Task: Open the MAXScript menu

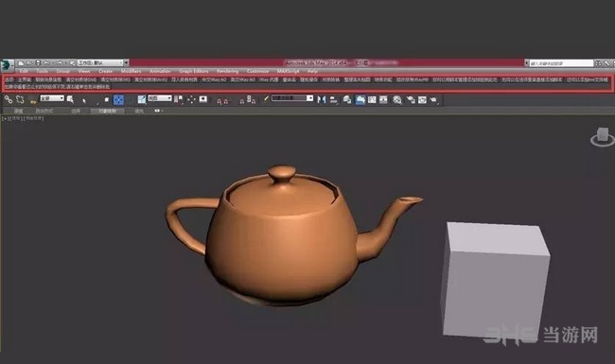Action: [289, 71]
